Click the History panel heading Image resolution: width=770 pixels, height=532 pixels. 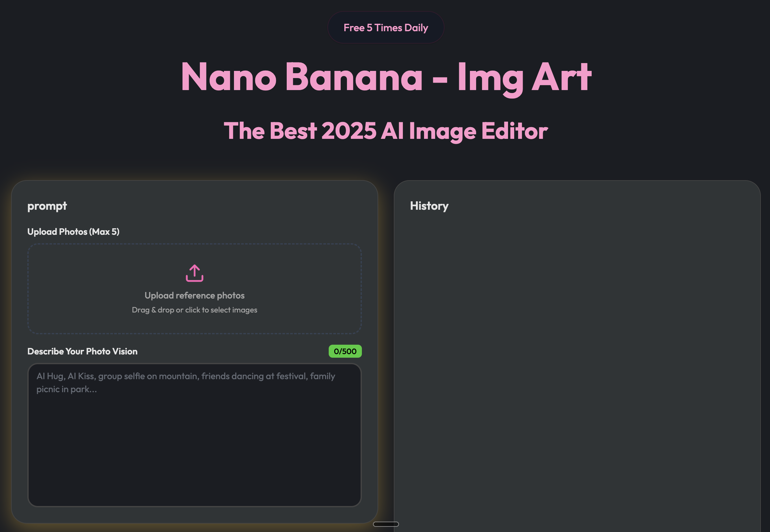[429, 206]
